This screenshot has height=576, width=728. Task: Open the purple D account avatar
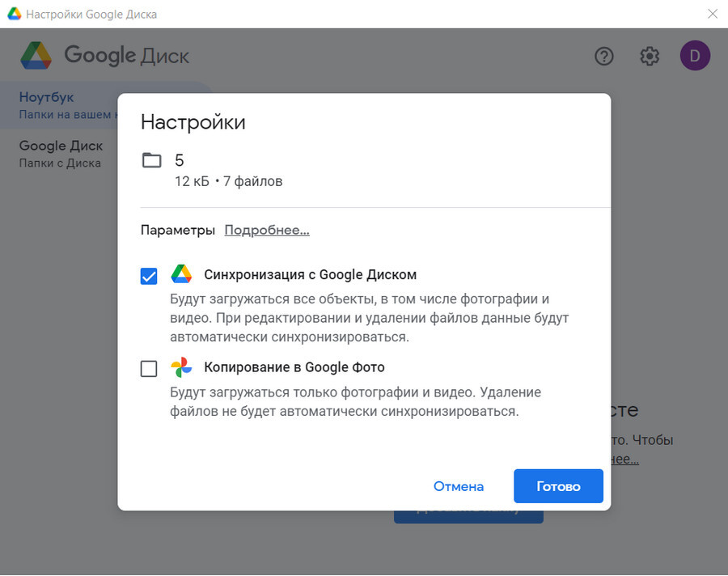(695, 56)
